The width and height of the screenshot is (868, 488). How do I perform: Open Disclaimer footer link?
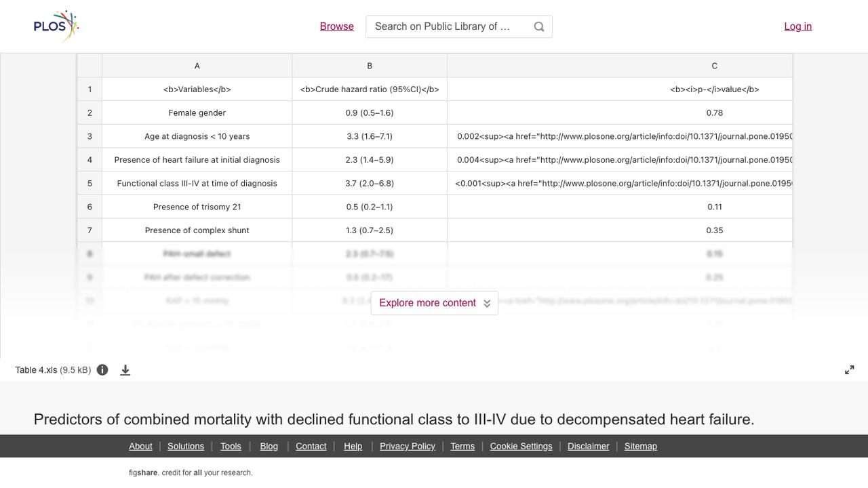click(x=589, y=446)
